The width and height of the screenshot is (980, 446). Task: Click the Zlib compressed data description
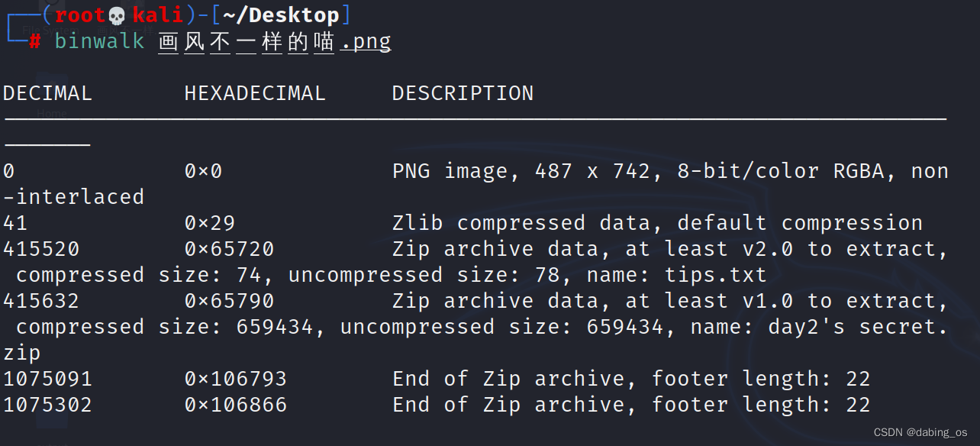[x=657, y=223]
